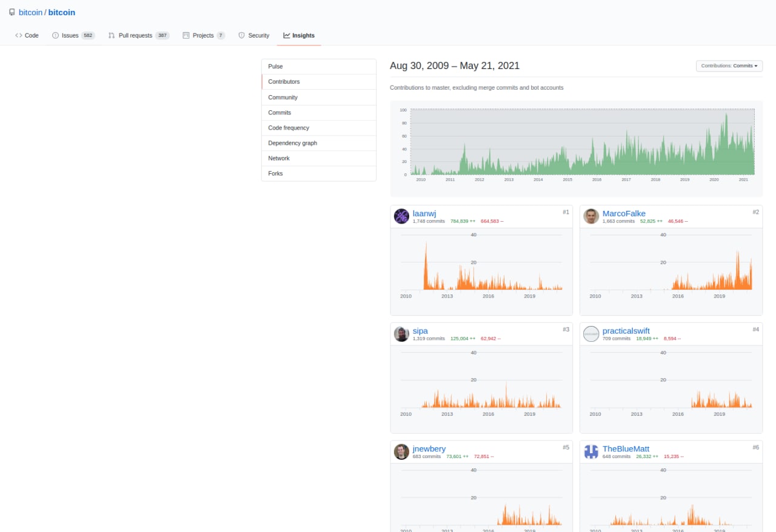This screenshot has width=776, height=532.
Task: Select Contributors in the sidebar
Action: point(319,82)
